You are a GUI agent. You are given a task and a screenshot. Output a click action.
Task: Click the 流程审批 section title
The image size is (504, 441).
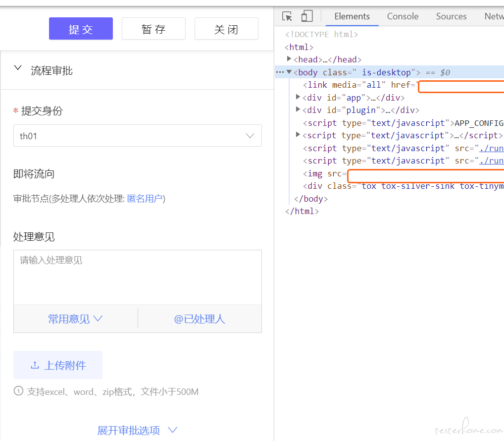[52, 71]
